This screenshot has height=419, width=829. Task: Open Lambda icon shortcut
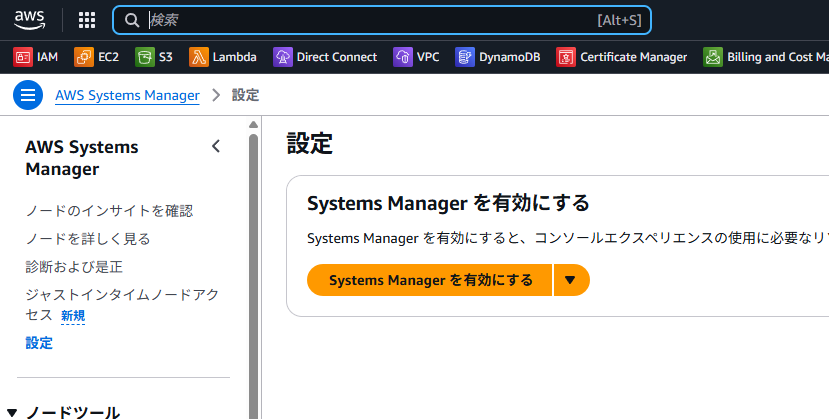(198, 57)
